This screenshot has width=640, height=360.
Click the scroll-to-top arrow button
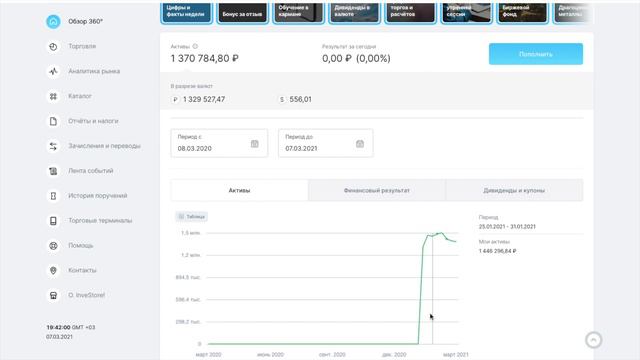pyautogui.click(x=593, y=340)
